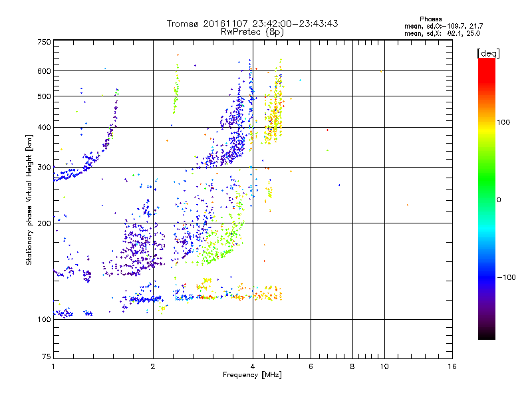Viewport: 532px width, 399px height.
Task: Click the "Frequency [MHz]" x-axis label
Action: point(252,375)
